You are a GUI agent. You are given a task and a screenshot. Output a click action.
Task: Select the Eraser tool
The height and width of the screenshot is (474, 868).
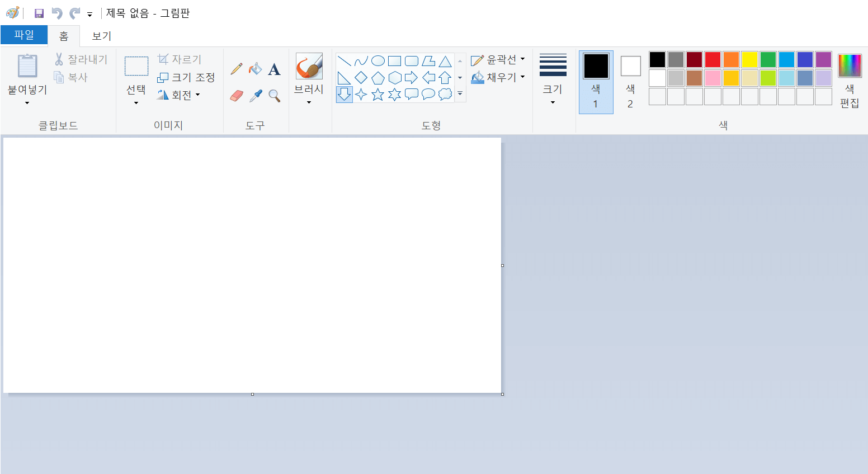(x=237, y=96)
